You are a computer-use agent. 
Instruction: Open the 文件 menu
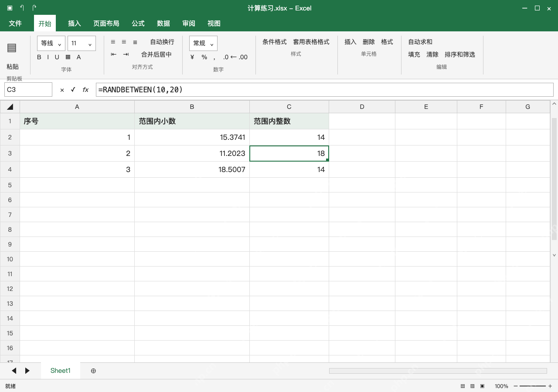tap(15, 24)
